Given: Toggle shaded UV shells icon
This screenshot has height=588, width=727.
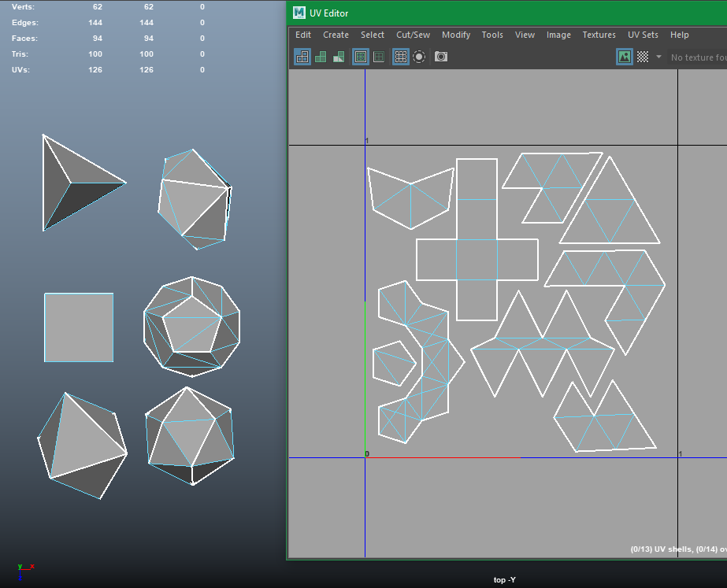Looking at the screenshot, I should [321, 57].
